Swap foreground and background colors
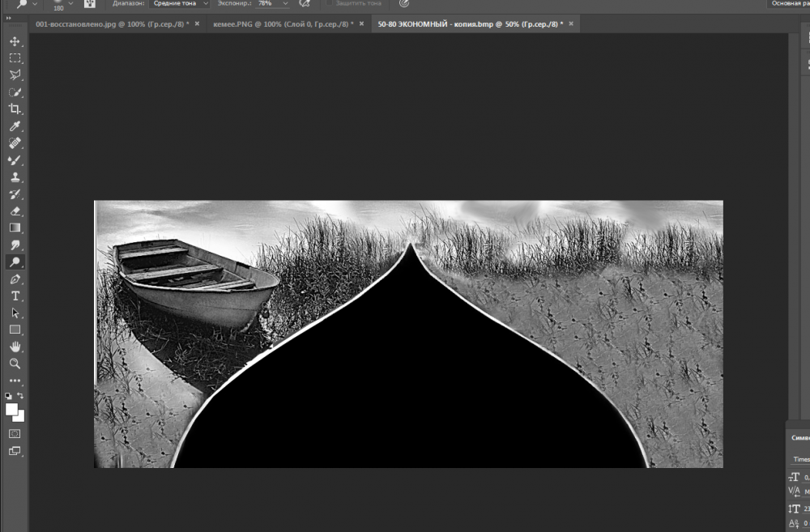Viewport: 810px width, 532px height. pos(22,395)
